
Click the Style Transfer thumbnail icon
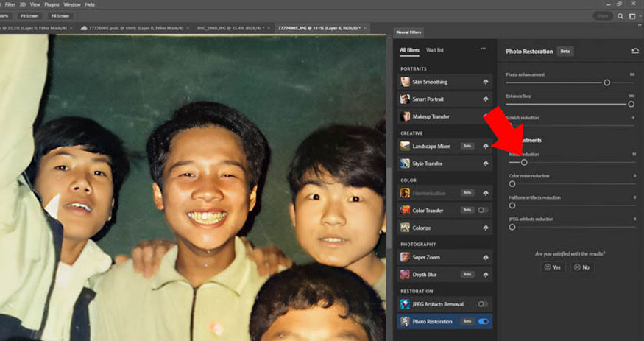pos(406,163)
